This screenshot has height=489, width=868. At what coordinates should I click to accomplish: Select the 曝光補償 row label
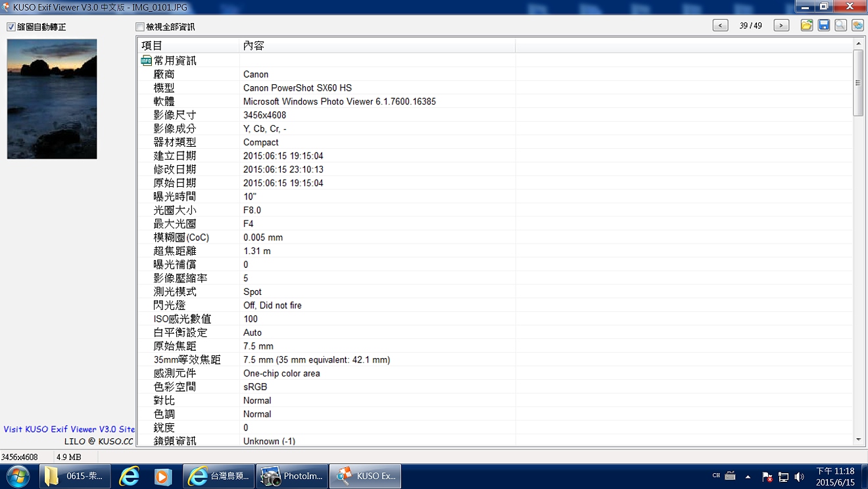[174, 265]
